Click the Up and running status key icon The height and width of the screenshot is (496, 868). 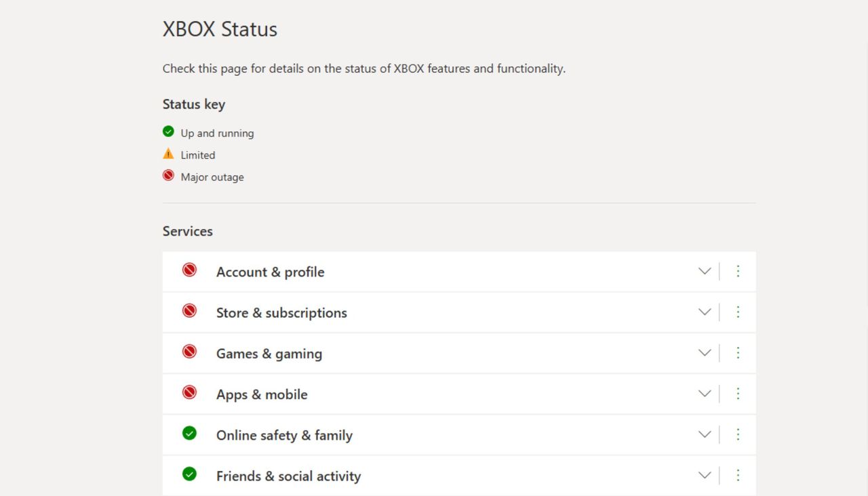(x=168, y=131)
